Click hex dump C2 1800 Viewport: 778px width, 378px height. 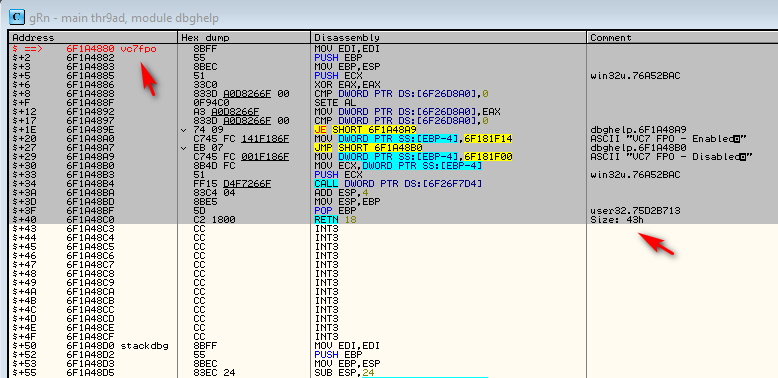(214, 220)
